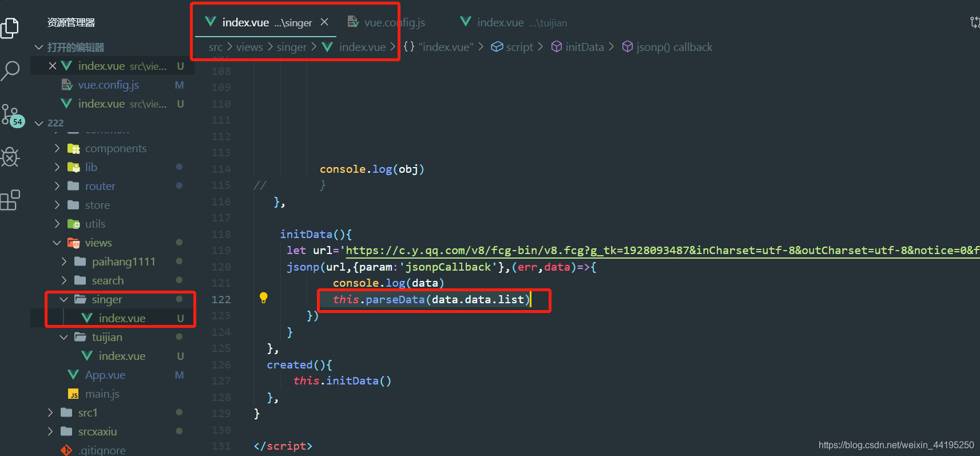
Task: Collapse the views folder
Action: click(x=57, y=243)
